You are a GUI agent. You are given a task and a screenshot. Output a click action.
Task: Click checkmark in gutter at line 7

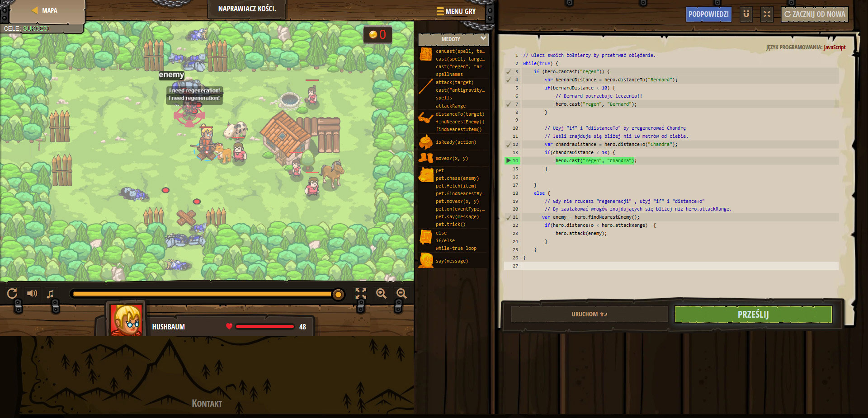pyautogui.click(x=509, y=104)
